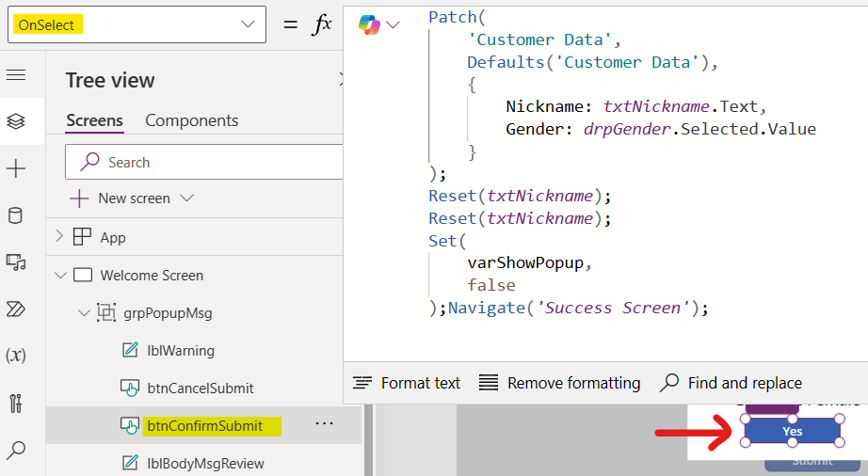The image size is (868, 476).
Task: Expand the App tree node
Action: pyautogui.click(x=60, y=237)
